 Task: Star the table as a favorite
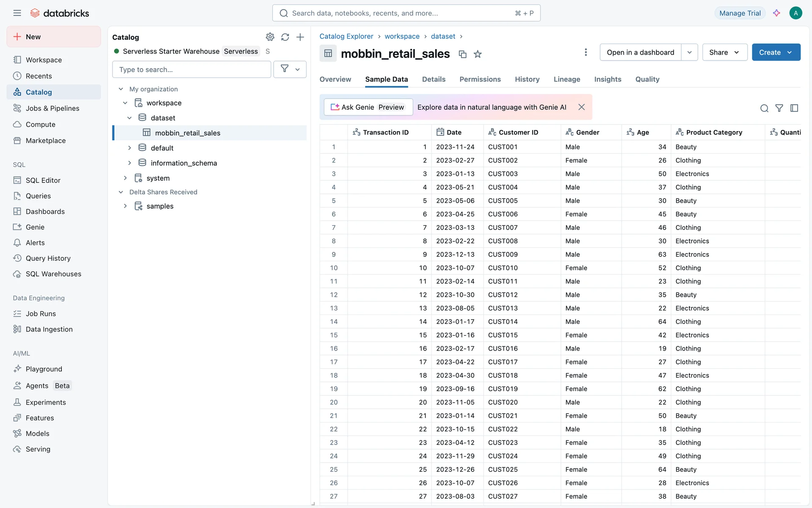point(477,54)
